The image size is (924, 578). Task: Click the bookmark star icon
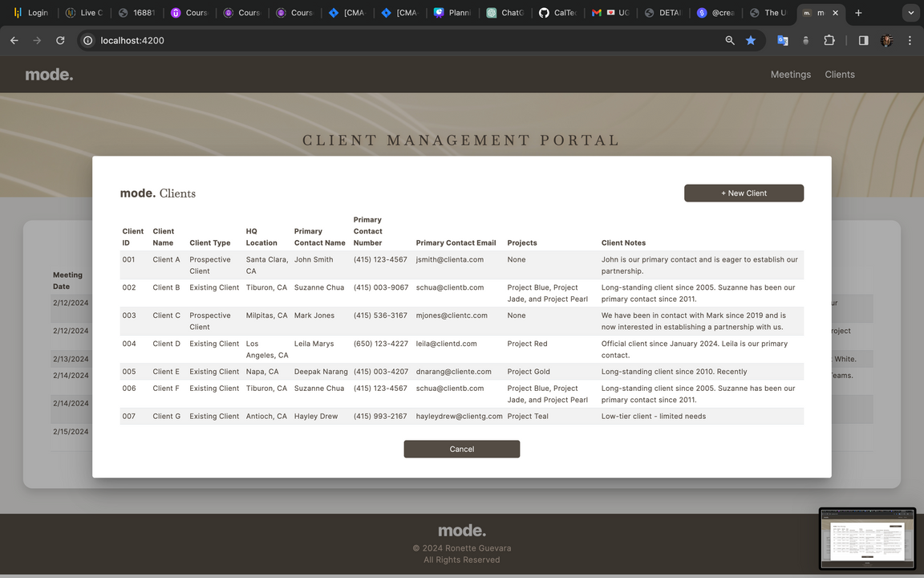pos(751,40)
